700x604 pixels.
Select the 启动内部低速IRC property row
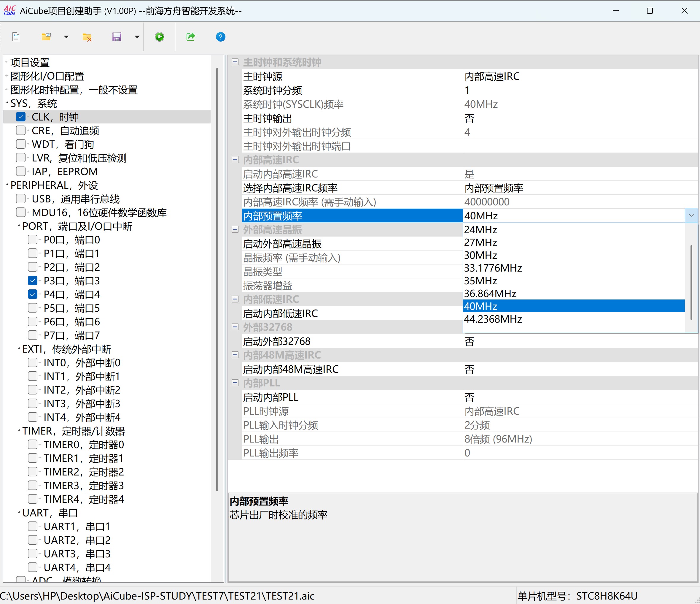352,313
